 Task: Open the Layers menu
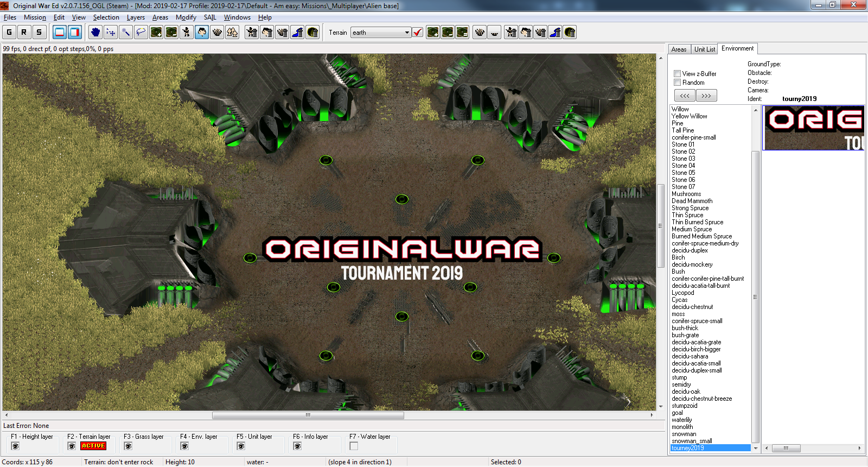point(136,17)
